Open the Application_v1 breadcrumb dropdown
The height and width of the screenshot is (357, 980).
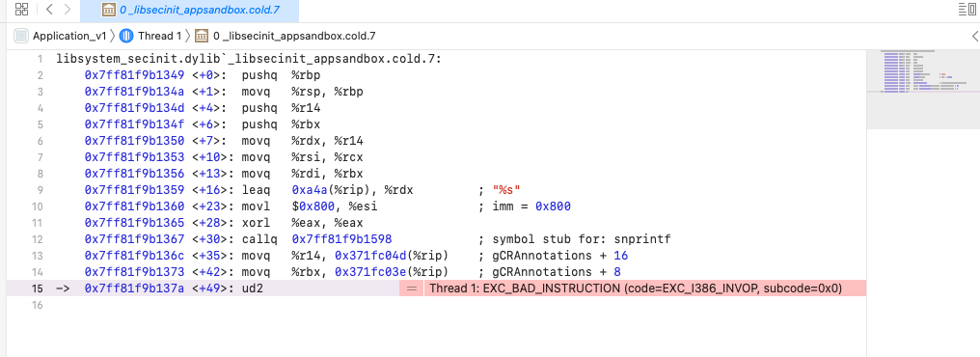coord(69,36)
